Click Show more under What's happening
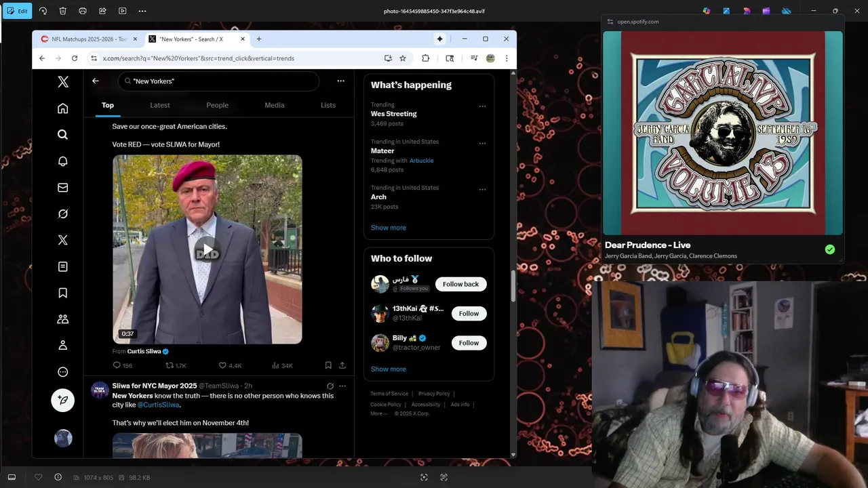 (389, 228)
